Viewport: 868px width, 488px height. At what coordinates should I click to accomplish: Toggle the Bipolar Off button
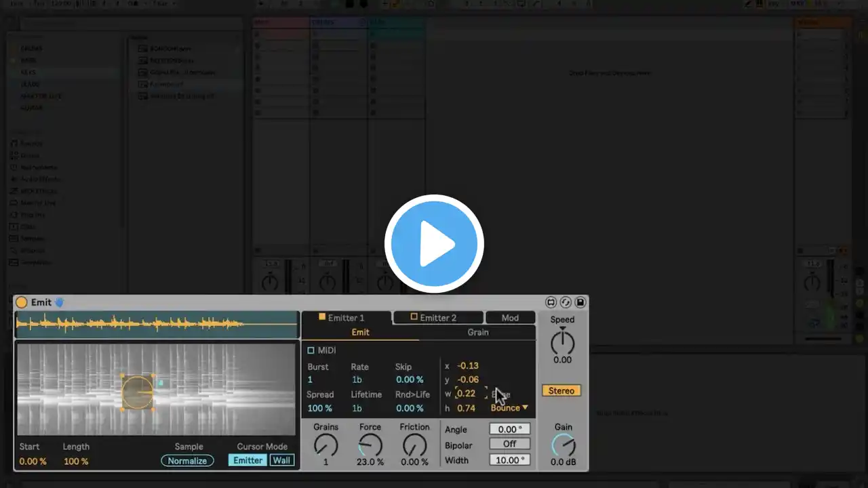click(509, 444)
